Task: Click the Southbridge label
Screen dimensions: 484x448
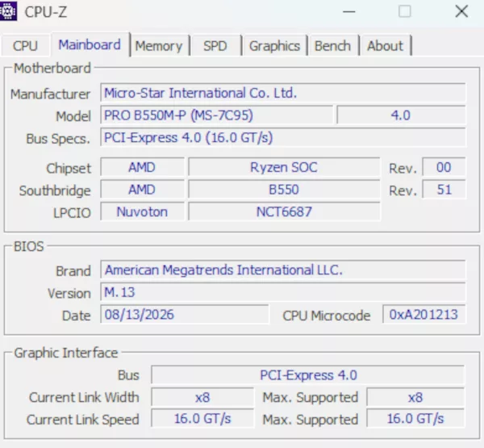Action: (x=55, y=191)
